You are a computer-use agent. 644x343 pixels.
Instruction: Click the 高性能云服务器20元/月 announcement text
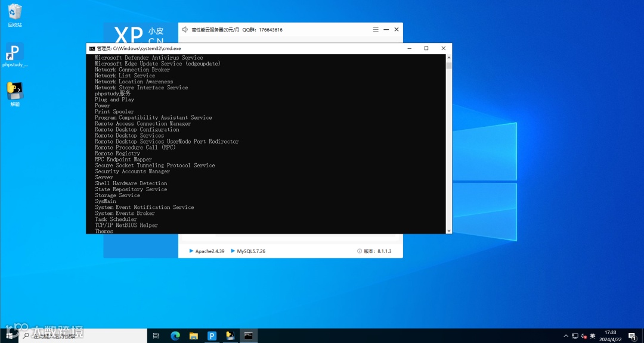pyautogui.click(x=216, y=30)
